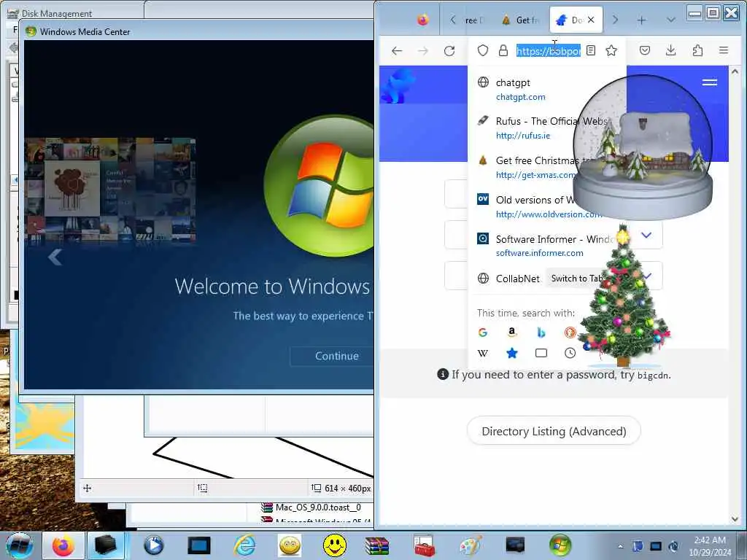747x560 pixels.
Task: Reload the current Firefox page
Action: (449, 50)
